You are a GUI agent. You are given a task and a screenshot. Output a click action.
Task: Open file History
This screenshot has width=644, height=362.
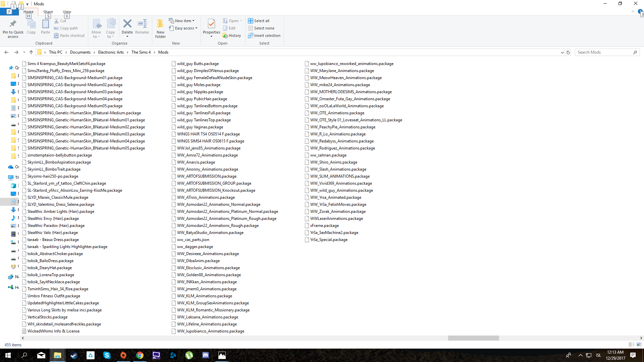click(232, 36)
